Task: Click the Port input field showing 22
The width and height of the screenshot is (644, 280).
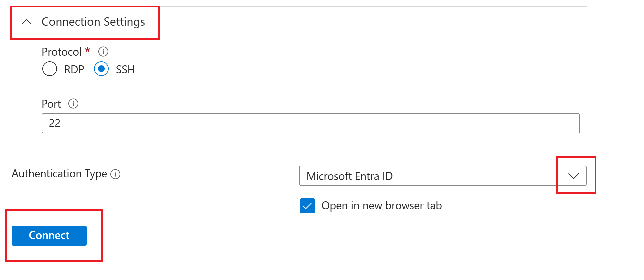Action: click(x=311, y=123)
